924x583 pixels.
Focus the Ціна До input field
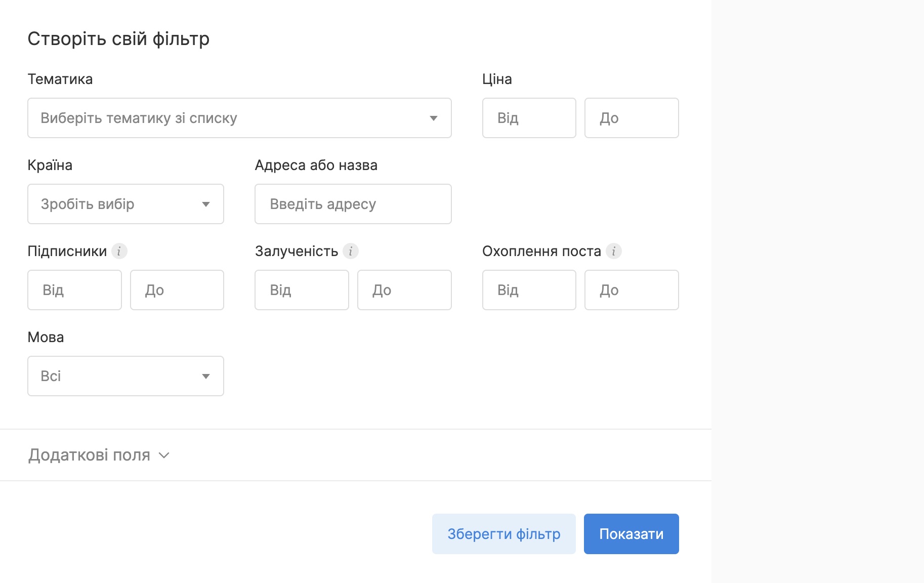point(631,118)
